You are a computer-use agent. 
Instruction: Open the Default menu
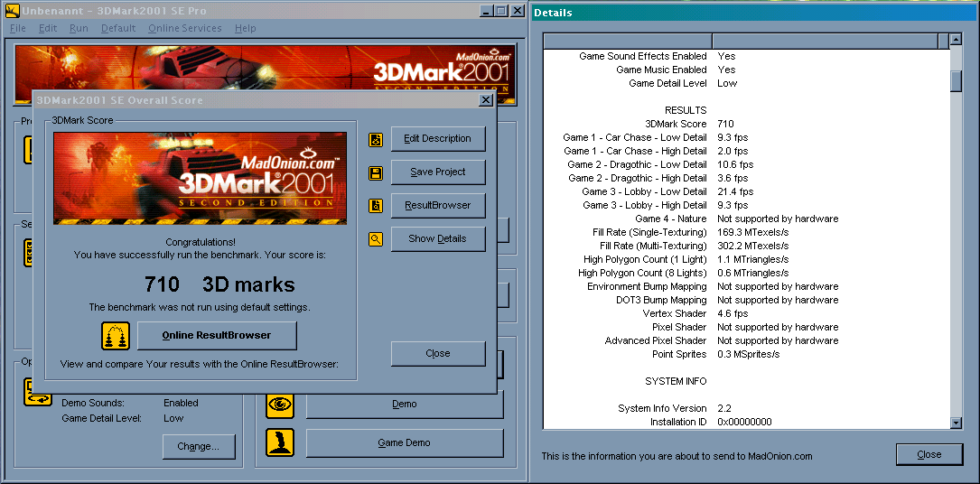118,28
